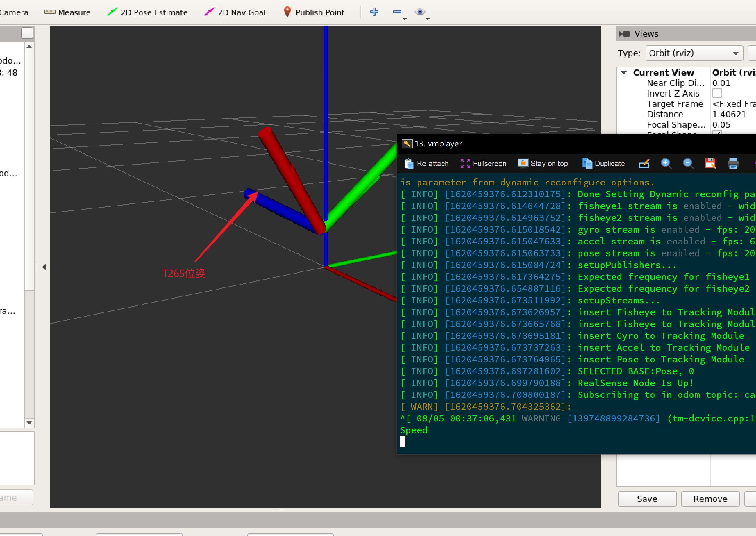Click the terminal zoom out magnifier
The height and width of the screenshot is (536, 756).
(x=688, y=164)
